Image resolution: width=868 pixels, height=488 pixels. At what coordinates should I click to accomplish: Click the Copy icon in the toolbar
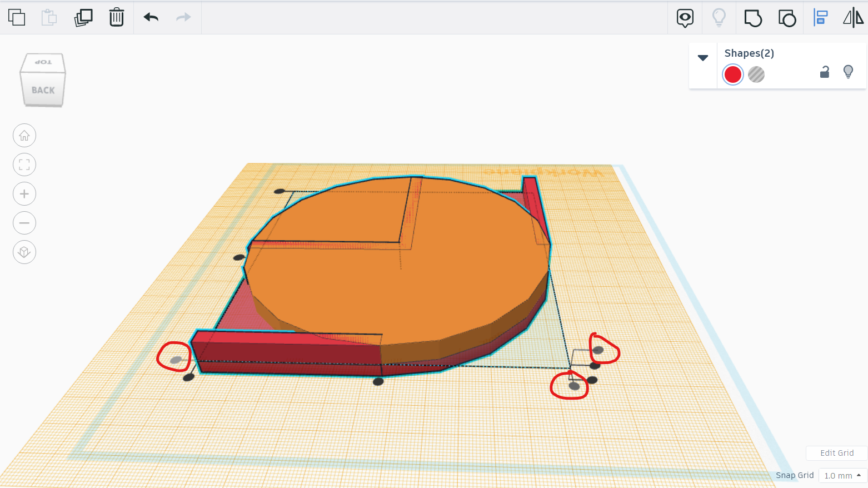(17, 17)
